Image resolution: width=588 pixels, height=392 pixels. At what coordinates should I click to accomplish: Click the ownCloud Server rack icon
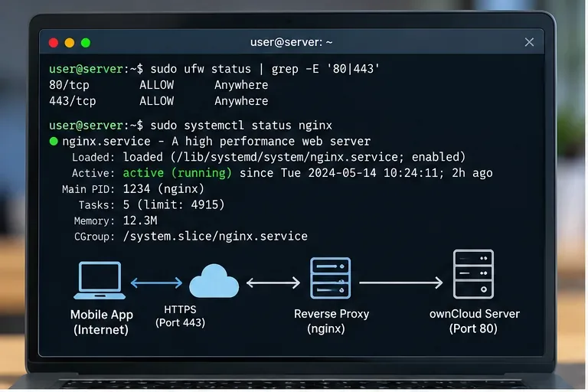[473, 274]
